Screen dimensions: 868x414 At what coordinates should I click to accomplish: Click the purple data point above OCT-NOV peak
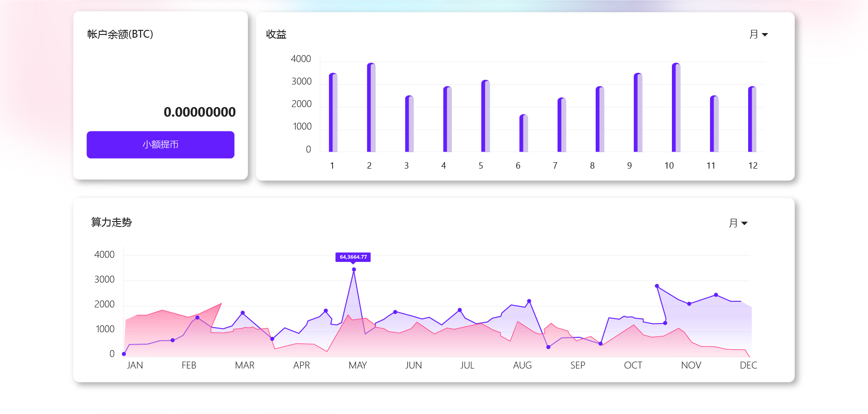click(657, 286)
